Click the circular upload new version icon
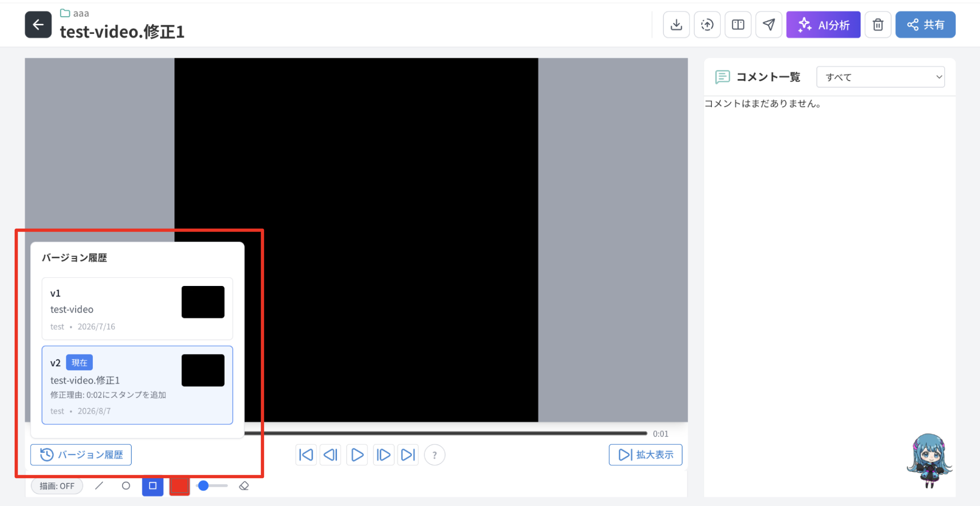The height and width of the screenshot is (506, 980). coord(707,25)
